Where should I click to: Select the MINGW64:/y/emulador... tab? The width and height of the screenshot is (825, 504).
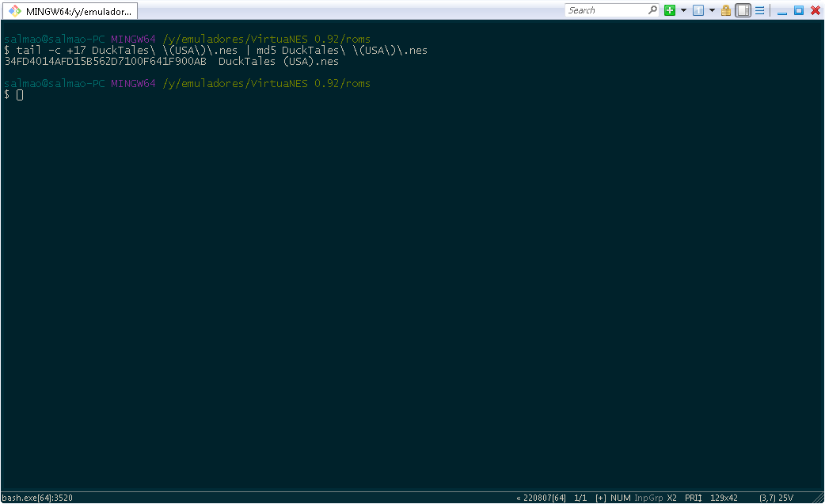(70, 11)
